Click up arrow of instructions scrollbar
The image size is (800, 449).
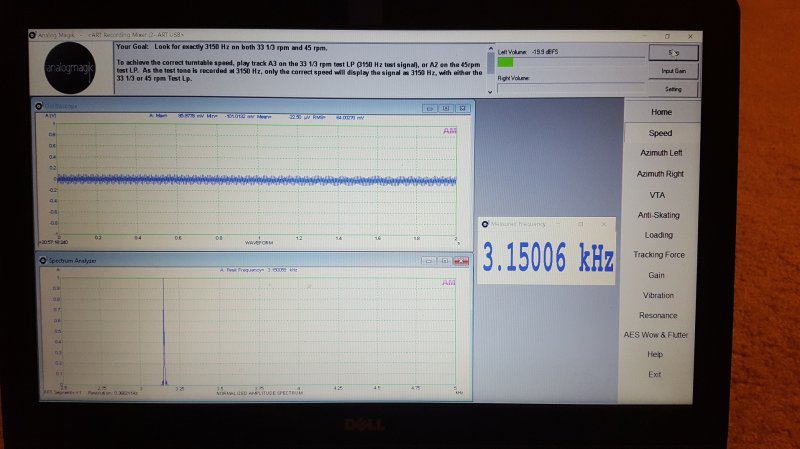(490, 49)
